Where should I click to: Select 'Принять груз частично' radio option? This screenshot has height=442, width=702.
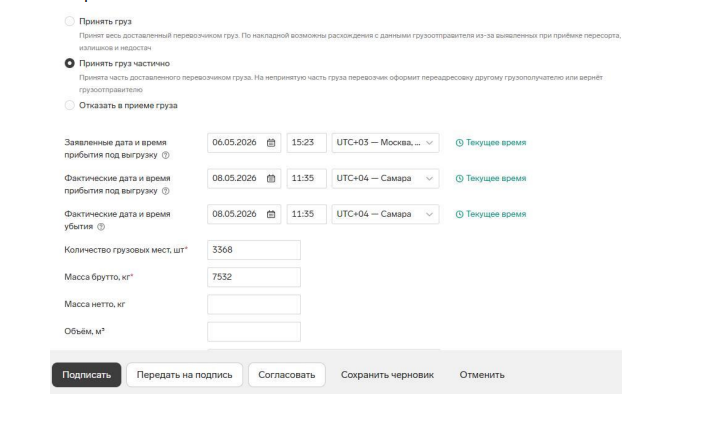[69, 63]
